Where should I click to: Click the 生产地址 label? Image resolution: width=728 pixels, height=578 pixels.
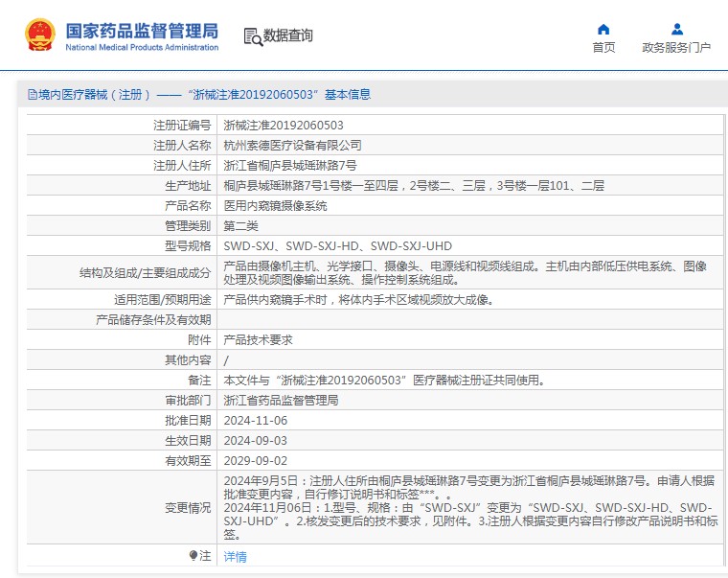pyautogui.click(x=188, y=186)
